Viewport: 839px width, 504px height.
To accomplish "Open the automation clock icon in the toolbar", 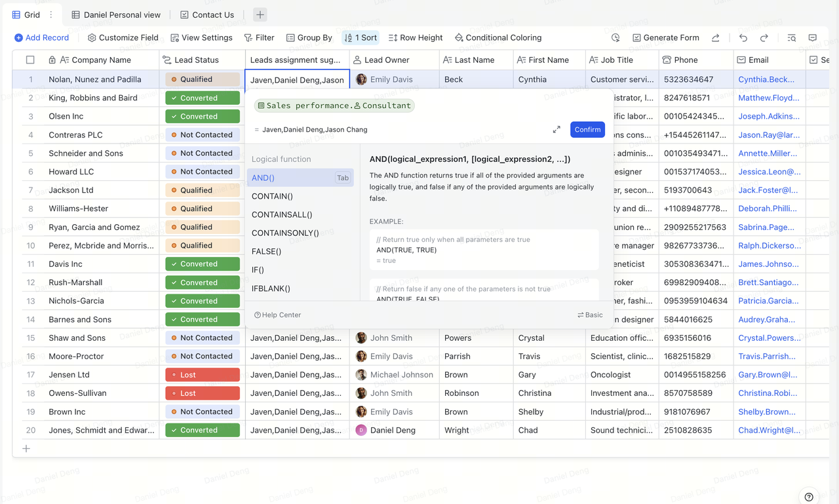I will 615,38.
